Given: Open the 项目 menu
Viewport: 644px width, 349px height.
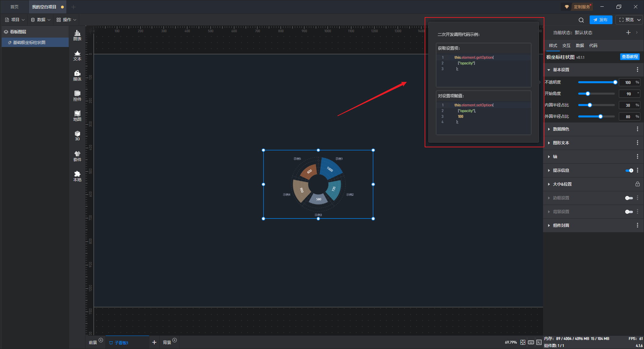Looking at the screenshot, I should pos(15,20).
